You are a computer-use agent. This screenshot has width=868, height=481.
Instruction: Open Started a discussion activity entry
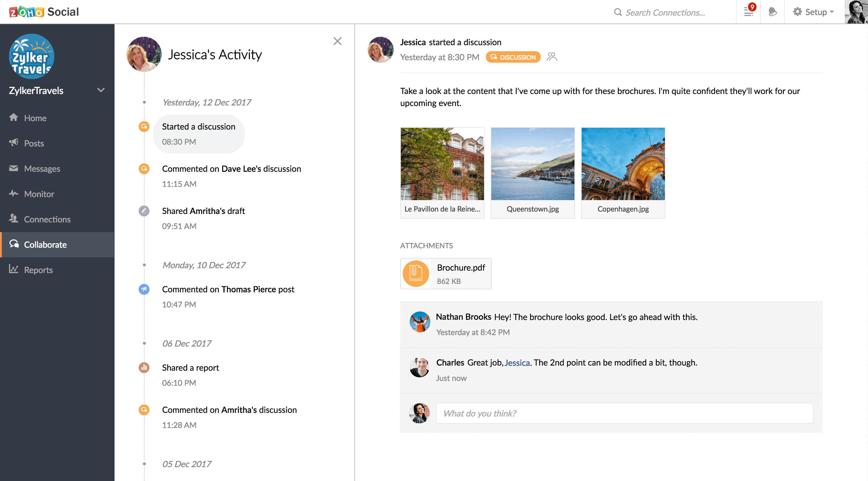tap(199, 134)
